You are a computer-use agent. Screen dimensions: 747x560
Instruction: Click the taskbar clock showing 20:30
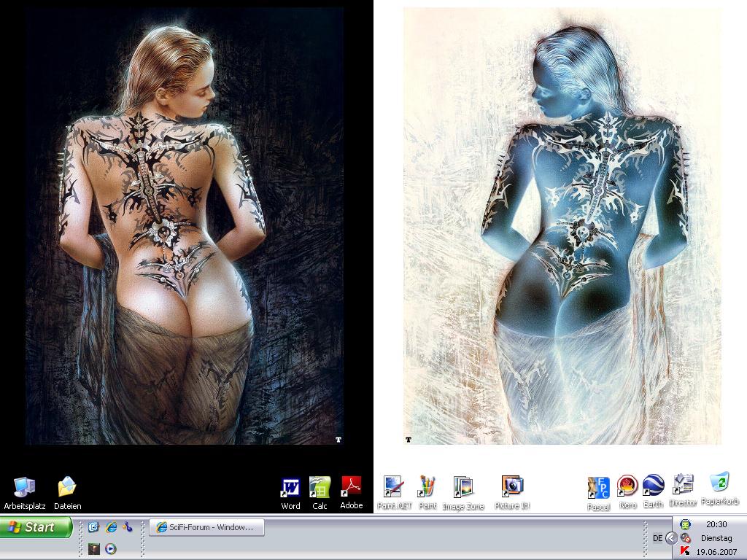[x=716, y=524]
